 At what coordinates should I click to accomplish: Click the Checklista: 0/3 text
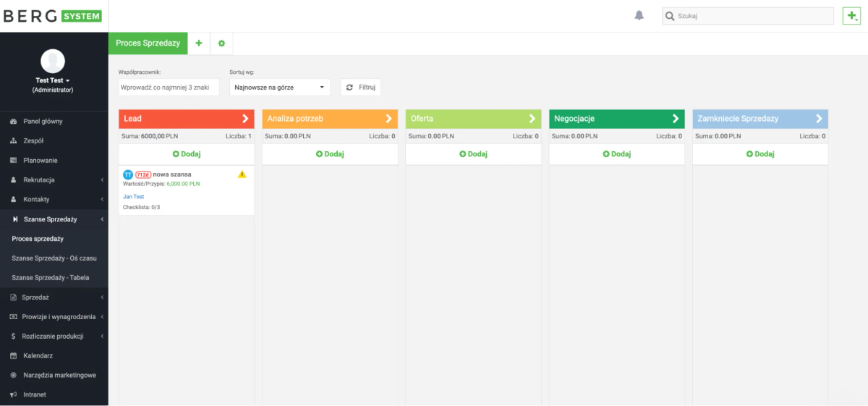(141, 207)
